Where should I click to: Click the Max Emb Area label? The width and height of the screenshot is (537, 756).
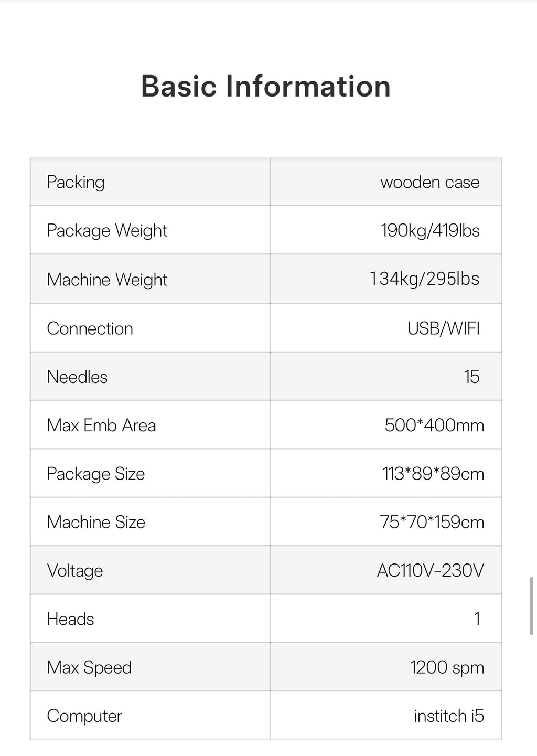(101, 425)
